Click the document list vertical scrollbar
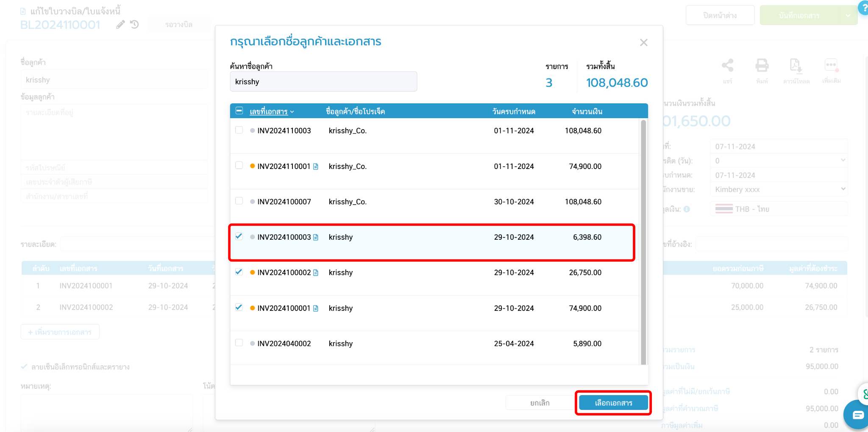This screenshot has width=868, height=432. pos(643,242)
